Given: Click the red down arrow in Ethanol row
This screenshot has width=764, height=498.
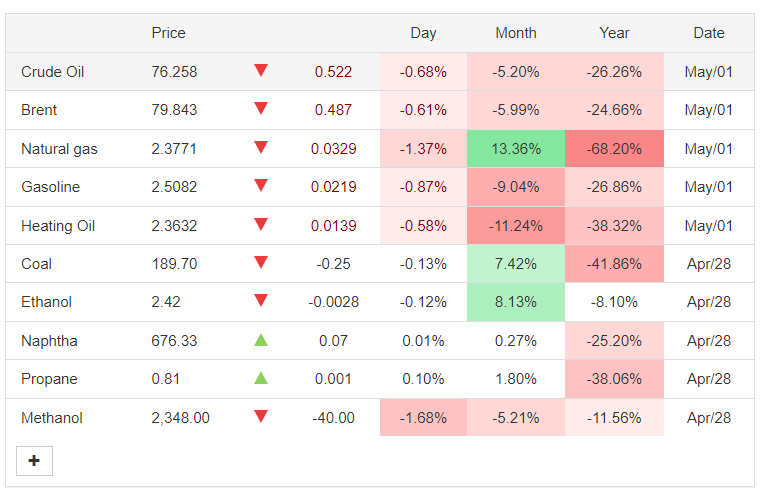Looking at the screenshot, I should tap(261, 300).
